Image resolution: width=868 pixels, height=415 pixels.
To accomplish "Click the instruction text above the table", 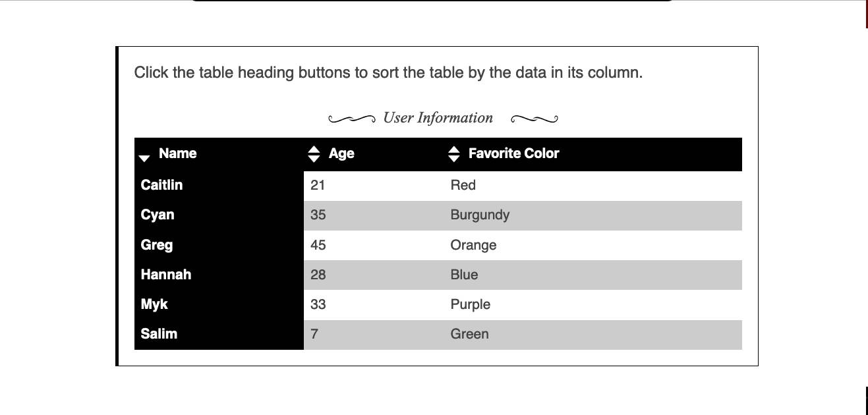I will [389, 72].
